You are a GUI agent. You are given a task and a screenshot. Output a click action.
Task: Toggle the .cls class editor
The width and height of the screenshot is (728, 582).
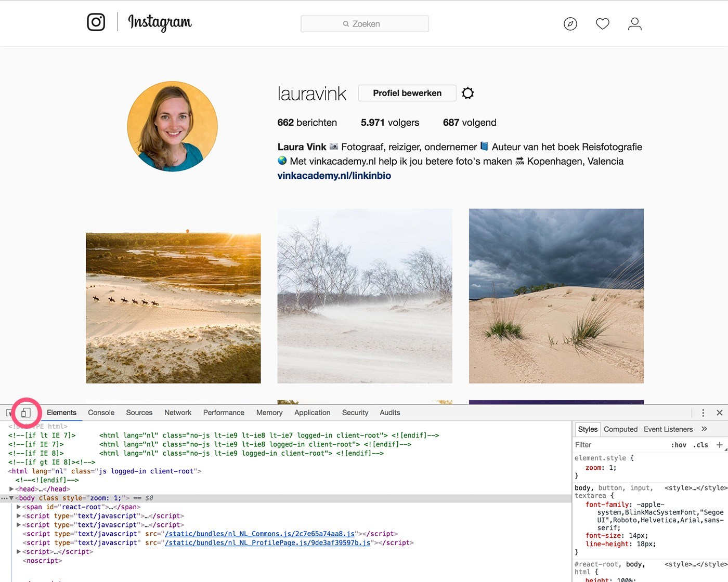pos(700,445)
